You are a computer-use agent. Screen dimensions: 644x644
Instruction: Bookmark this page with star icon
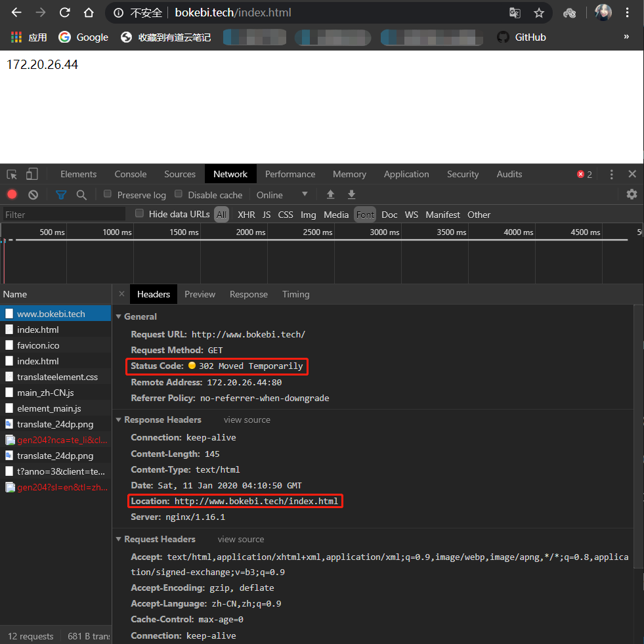click(539, 13)
